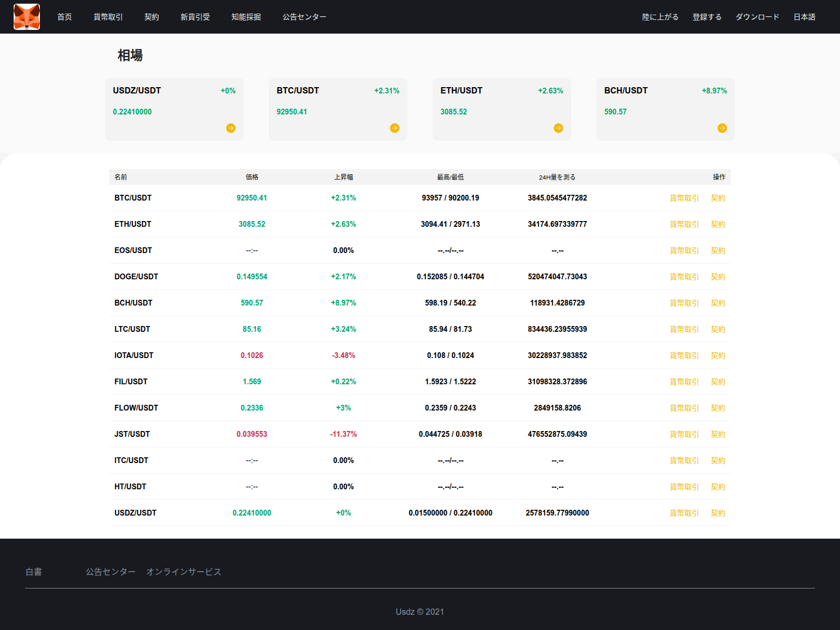Open 日本語 language selector
840x630 pixels.
804,17
